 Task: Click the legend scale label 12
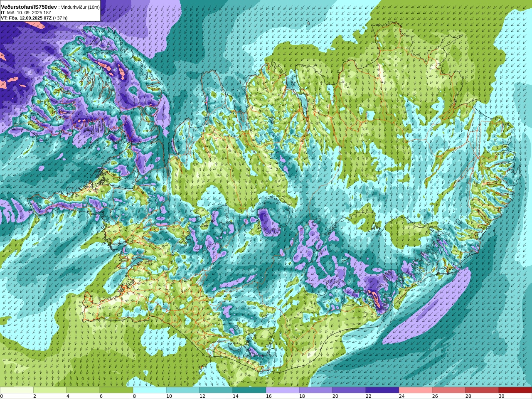click(202, 396)
